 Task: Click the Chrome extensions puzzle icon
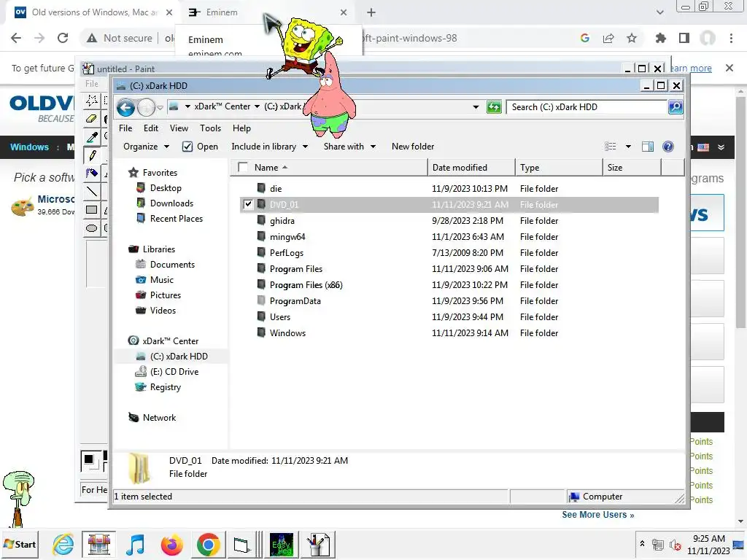click(660, 38)
